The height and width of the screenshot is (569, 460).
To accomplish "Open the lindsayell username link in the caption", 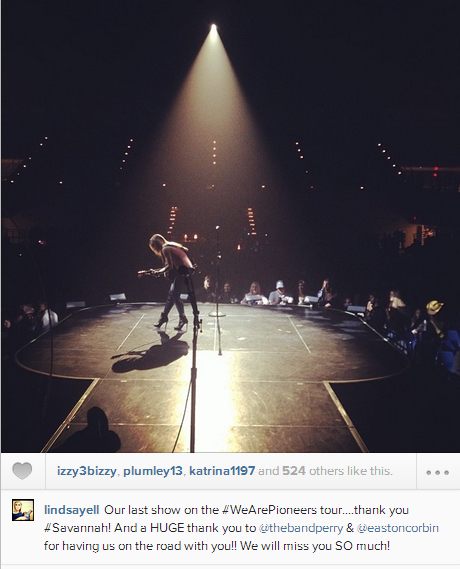I will tap(71, 510).
